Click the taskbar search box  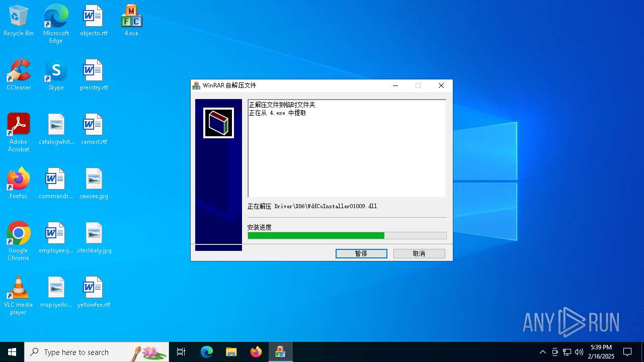coord(97,352)
